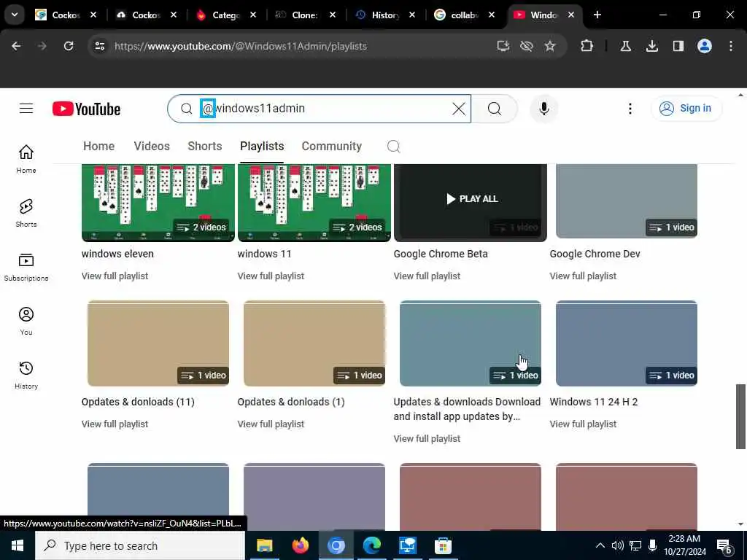Click the Windows 11 24 H 2 title

(594, 402)
